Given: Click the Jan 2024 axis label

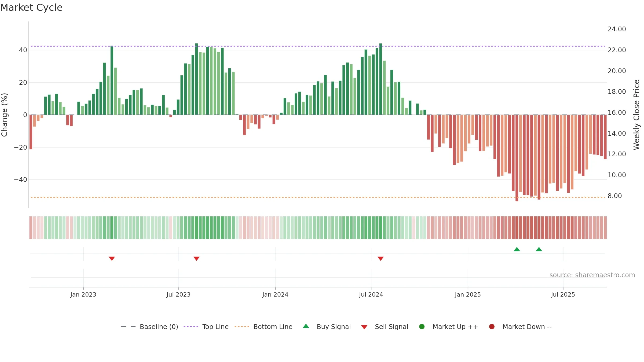Looking at the screenshot, I should pyautogui.click(x=275, y=294).
